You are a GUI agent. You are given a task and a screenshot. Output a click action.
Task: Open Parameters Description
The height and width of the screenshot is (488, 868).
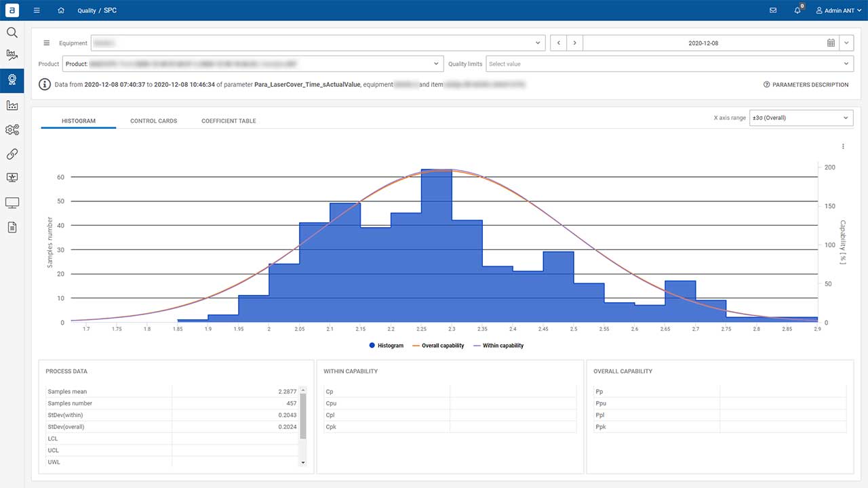tap(806, 85)
